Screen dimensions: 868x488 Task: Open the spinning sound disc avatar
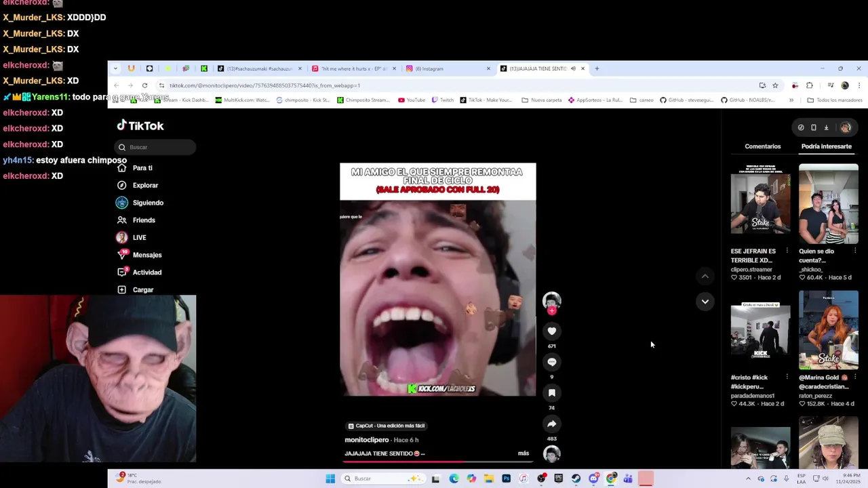(x=552, y=454)
